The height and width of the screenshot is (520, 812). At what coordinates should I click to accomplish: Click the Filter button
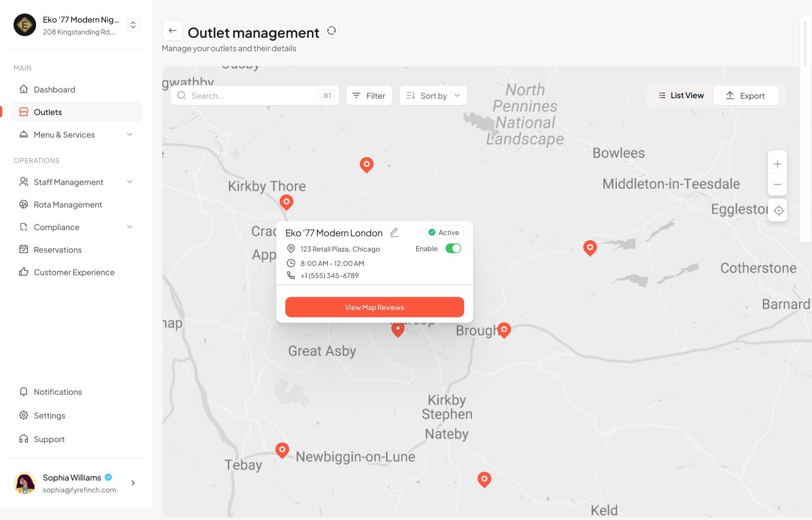point(369,95)
